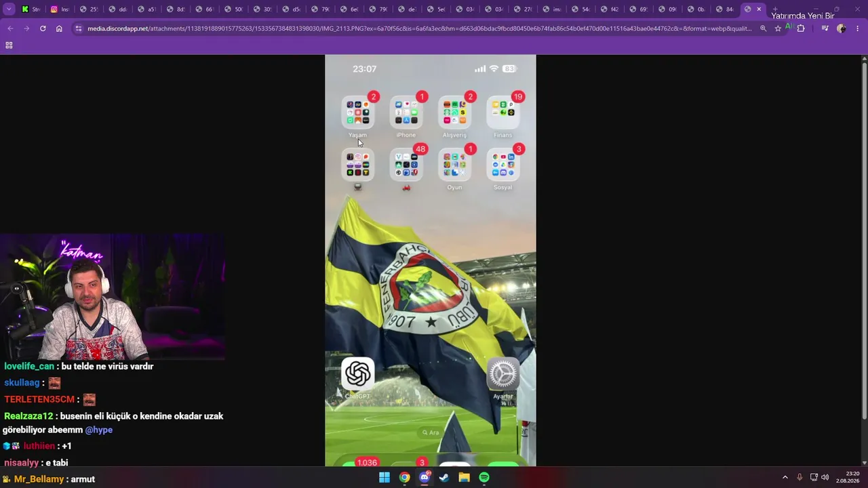Go to the browser Home page
This screenshot has width=868, height=488.
(x=59, y=28)
